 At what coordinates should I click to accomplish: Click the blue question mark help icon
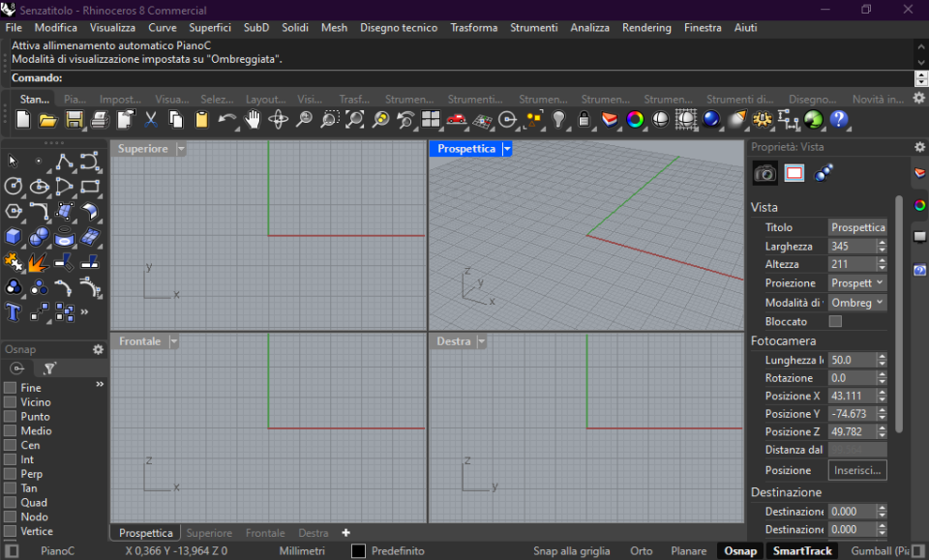tap(838, 120)
